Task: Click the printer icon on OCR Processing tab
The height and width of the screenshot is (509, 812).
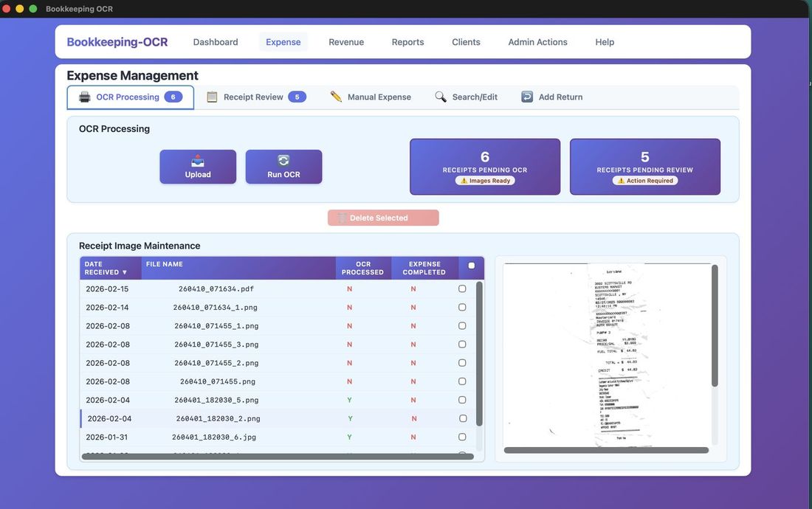Action: pos(85,97)
